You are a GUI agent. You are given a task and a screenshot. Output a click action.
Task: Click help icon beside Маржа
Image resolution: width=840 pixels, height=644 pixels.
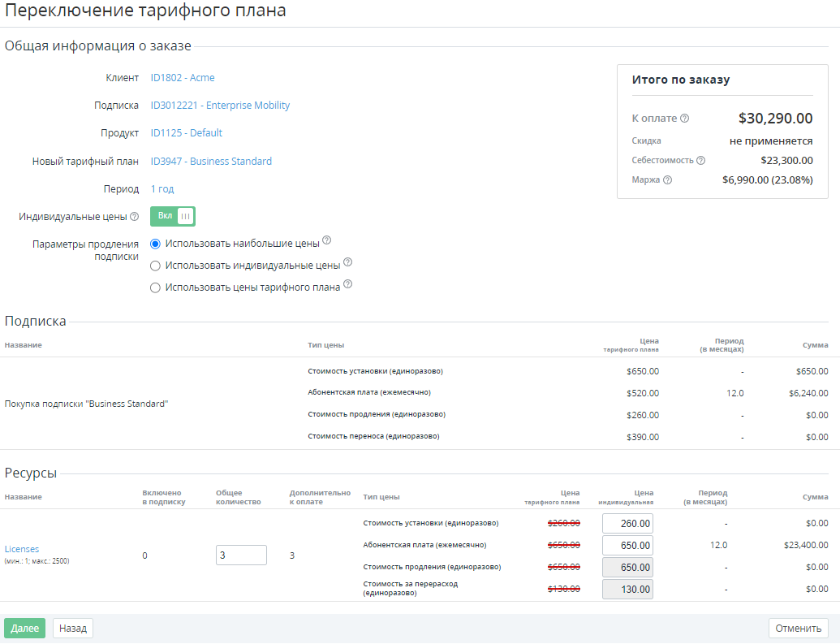tap(667, 180)
